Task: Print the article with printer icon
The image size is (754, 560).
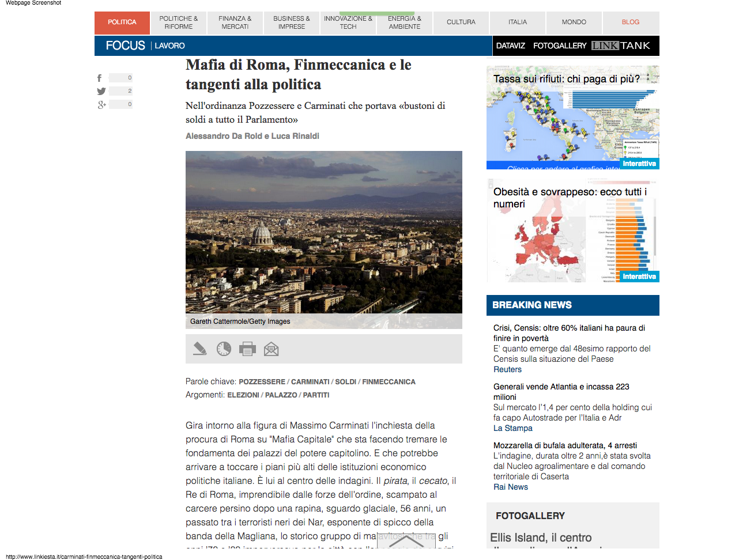Action: click(x=247, y=349)
